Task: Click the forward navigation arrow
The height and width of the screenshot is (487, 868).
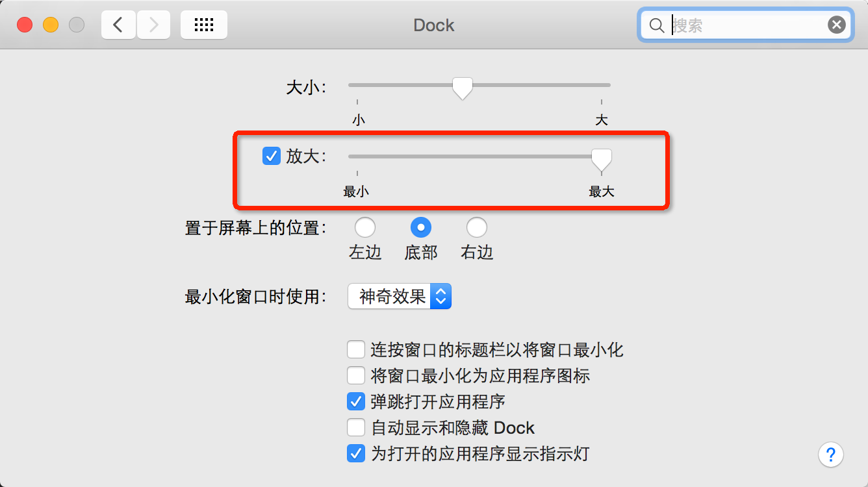Action: coord(153,25)
